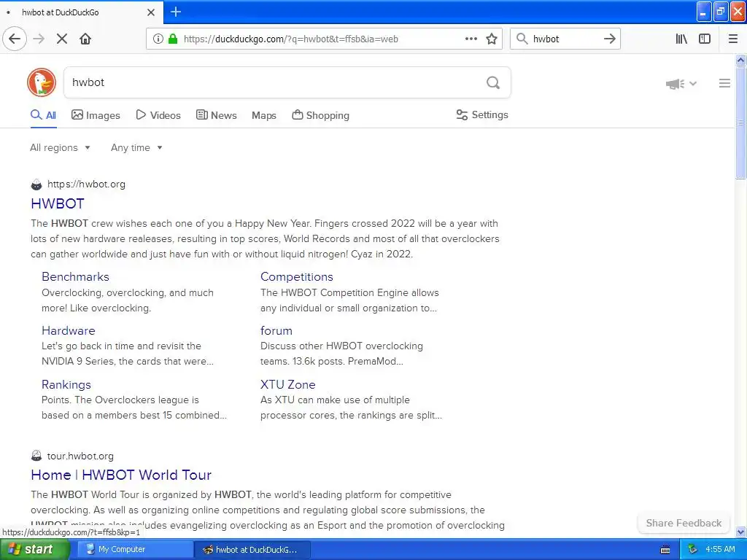Click the system tray keyboard icon
The width and height of the screenshot is (747, 560).
(x=665, y=550)
